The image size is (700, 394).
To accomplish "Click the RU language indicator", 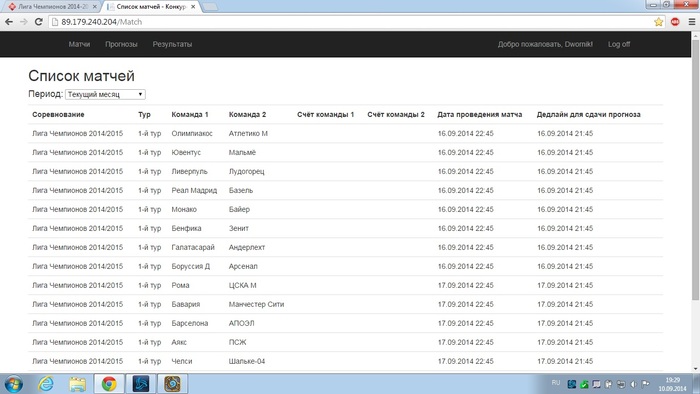I will coord(556,383).
